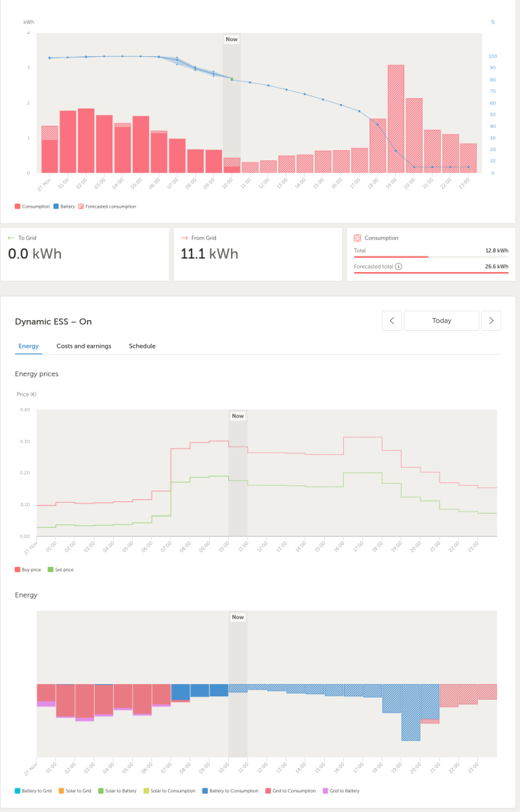The width and height of the screenshot is (520, 812).
Task: Switch to the Schedule tab
Action: tap(142, 346)
